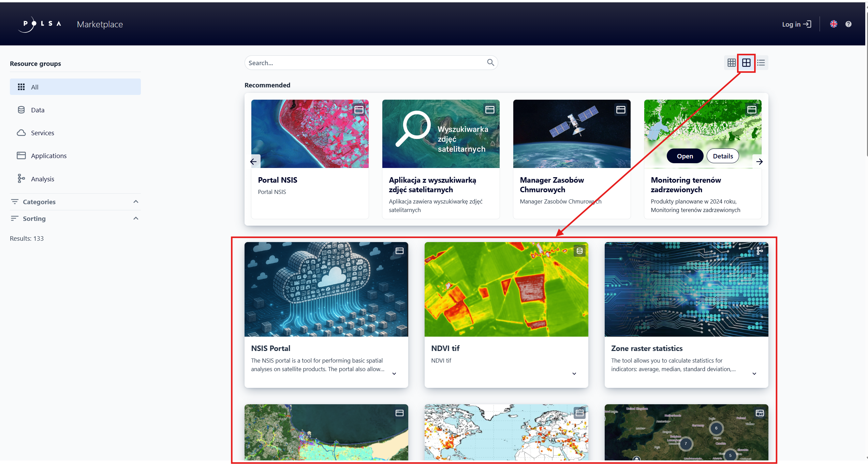
Task: Click the Log in link
Action: (796, 24)
